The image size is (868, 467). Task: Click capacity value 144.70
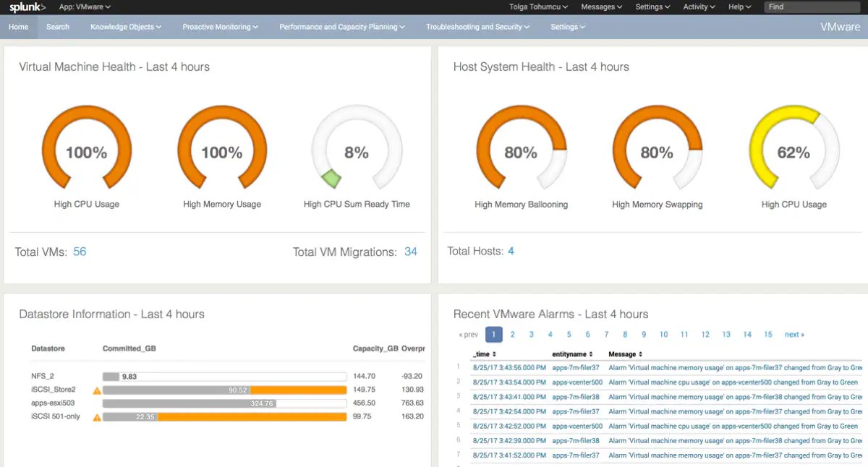point(364,377)
